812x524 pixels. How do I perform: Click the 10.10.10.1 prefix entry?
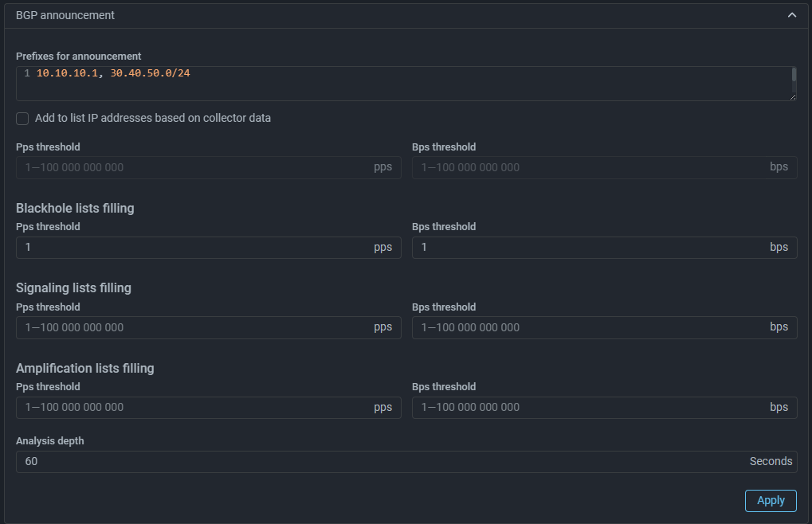click(x=68, y=73)
